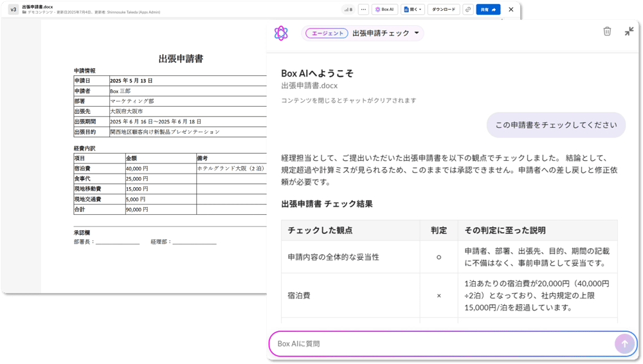This screenshot has height=364, width=643.
Task: Close the document preview with X
Action: point(511,10)
